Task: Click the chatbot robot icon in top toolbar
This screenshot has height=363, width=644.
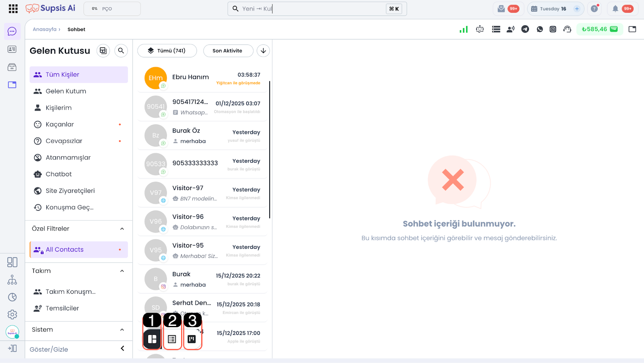Action: point(480,29)
